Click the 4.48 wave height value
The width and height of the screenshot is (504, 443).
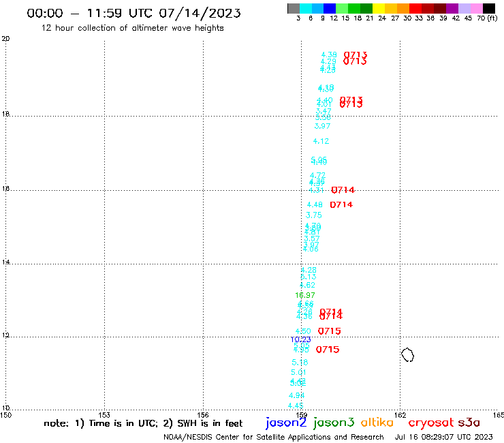tap(315, 204)
